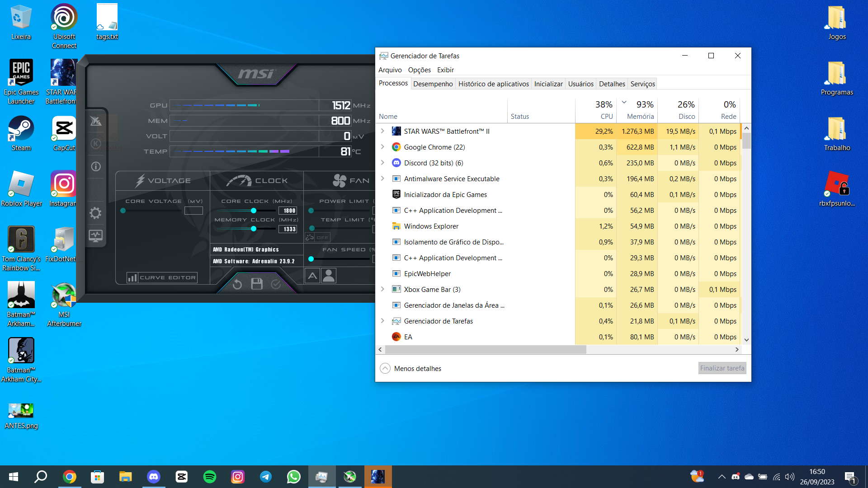Select the Windows Explorer process row

pos(558,226)
